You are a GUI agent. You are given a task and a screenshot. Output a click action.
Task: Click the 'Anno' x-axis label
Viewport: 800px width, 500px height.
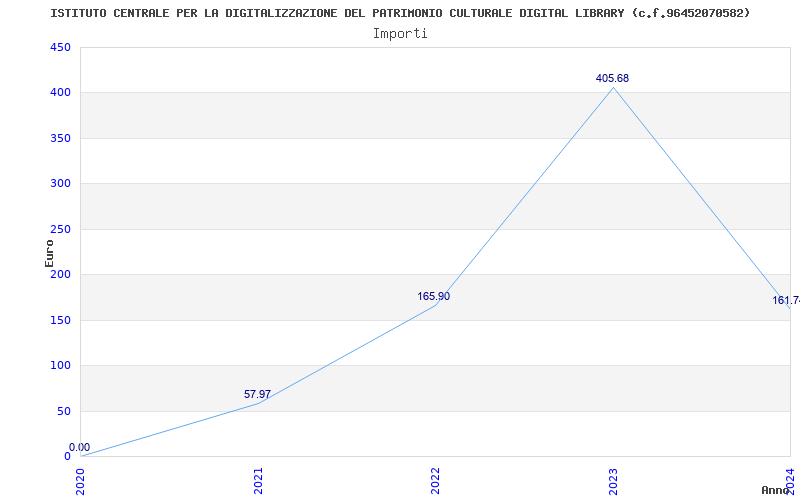[775, 490]
